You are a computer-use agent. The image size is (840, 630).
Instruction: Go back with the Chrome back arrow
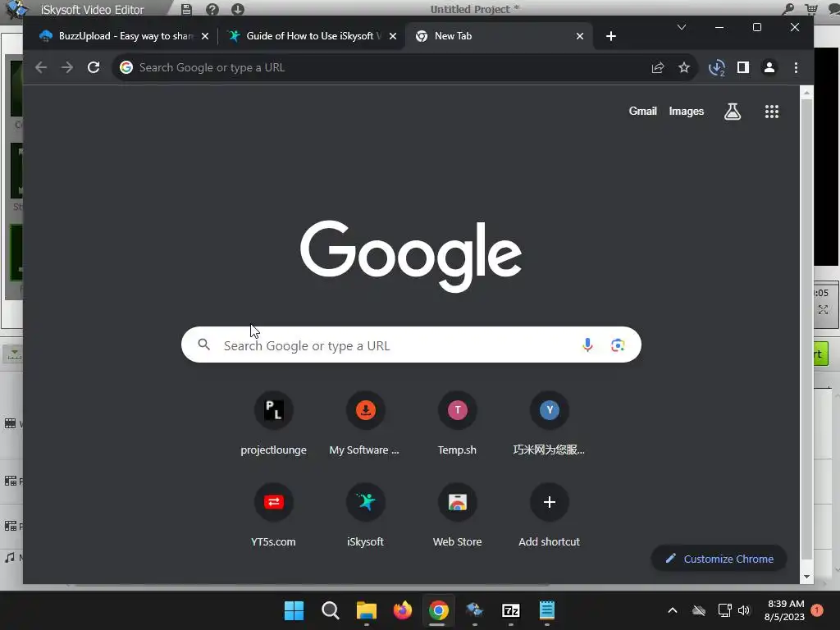pyautogui.click(x=41, y=67)
